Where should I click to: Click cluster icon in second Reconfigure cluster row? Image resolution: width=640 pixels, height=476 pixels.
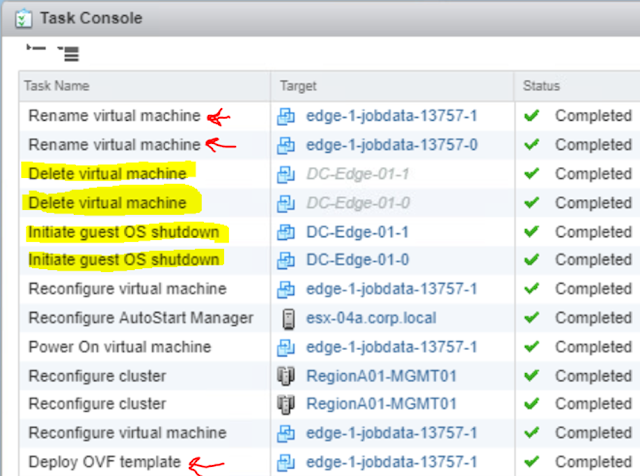click(286, 404)
